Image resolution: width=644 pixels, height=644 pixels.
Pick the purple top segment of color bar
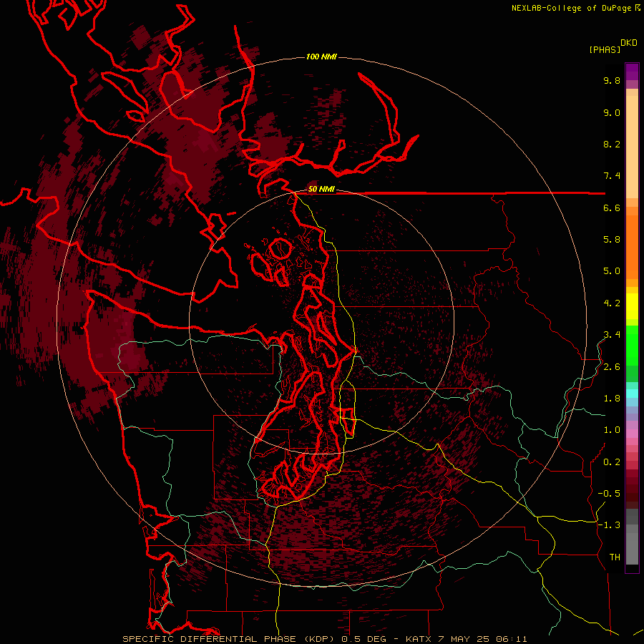pyautogui.click(x=632, y=72)
